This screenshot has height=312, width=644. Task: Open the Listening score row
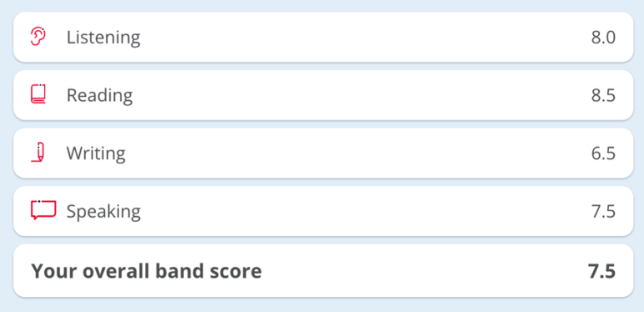pos(323,38)
